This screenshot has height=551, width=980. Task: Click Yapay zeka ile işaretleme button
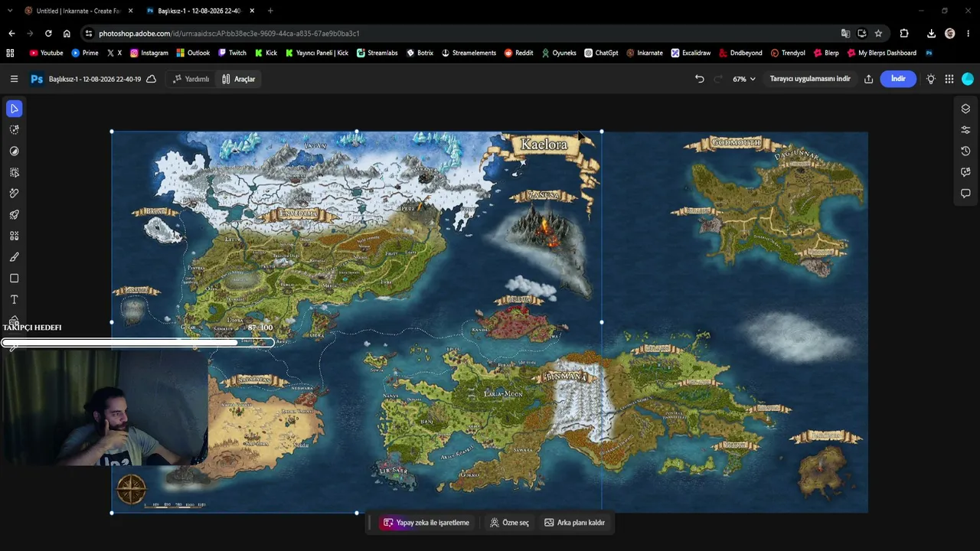[x=426, y=523]
